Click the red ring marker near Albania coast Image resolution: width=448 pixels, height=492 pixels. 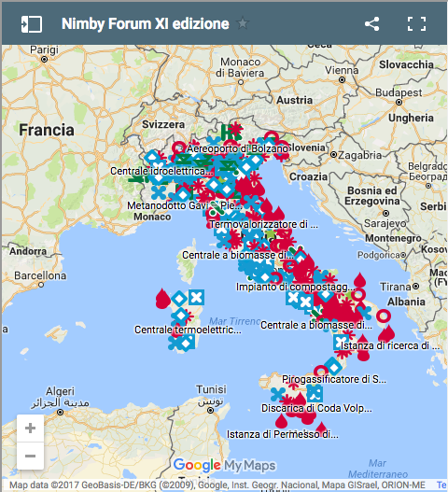point(384,316)
